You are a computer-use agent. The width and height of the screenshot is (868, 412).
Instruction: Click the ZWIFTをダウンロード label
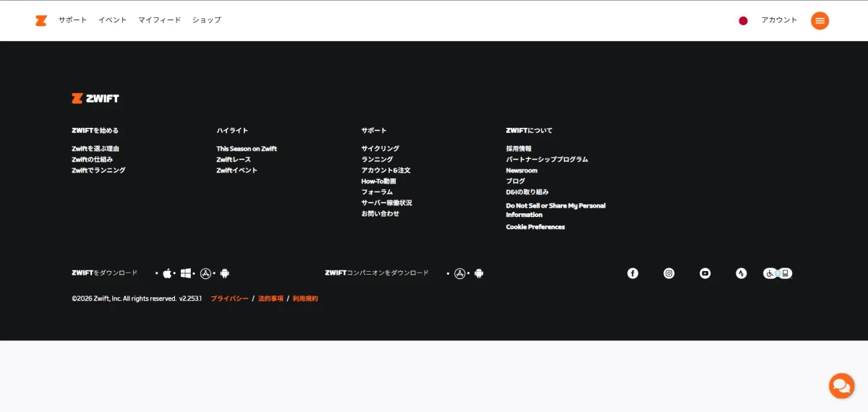tap(105, 273)
